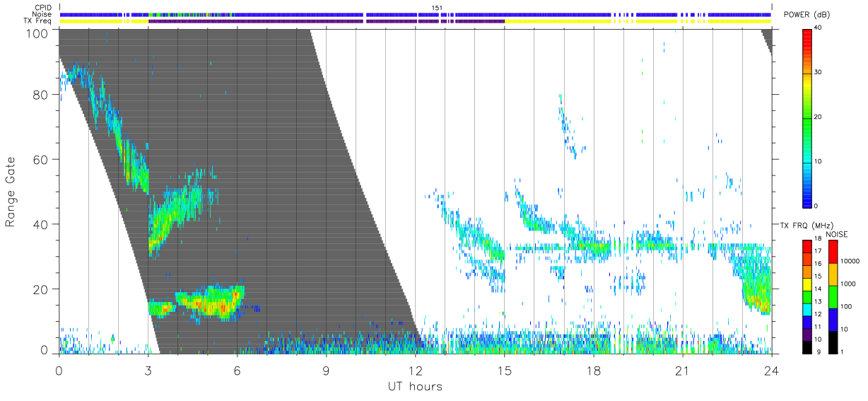
Task: Click the purple section of the TX Freq strip
Action: click(x=327, y=21)
